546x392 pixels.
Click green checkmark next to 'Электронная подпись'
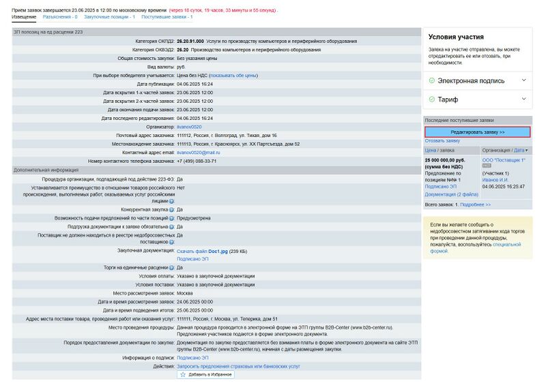click(x=431, y=80)
